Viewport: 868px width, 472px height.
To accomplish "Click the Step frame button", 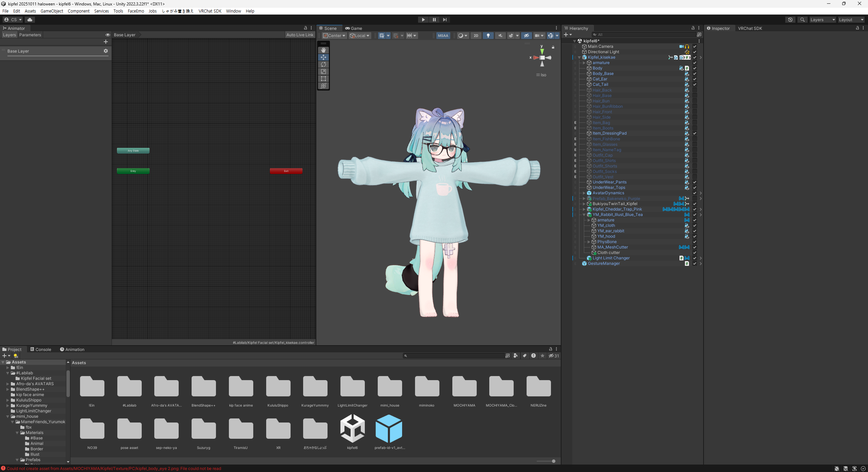I will (445, 20).
